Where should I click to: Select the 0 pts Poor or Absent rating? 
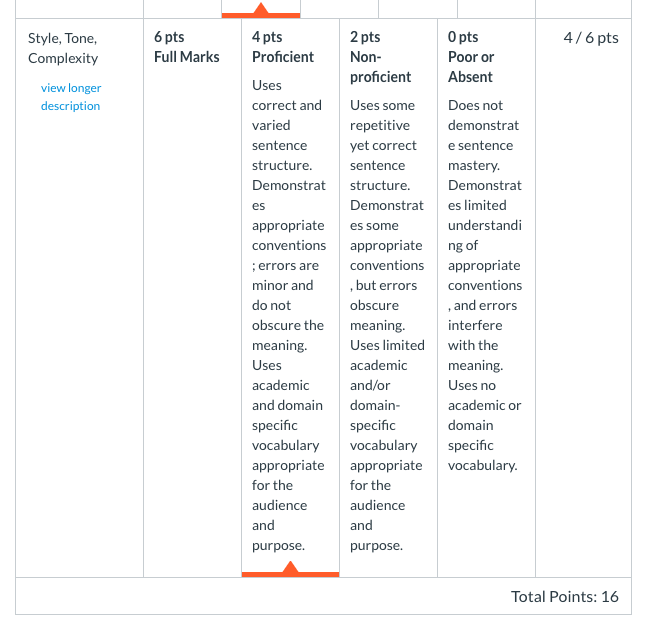(x=487, y=298)
